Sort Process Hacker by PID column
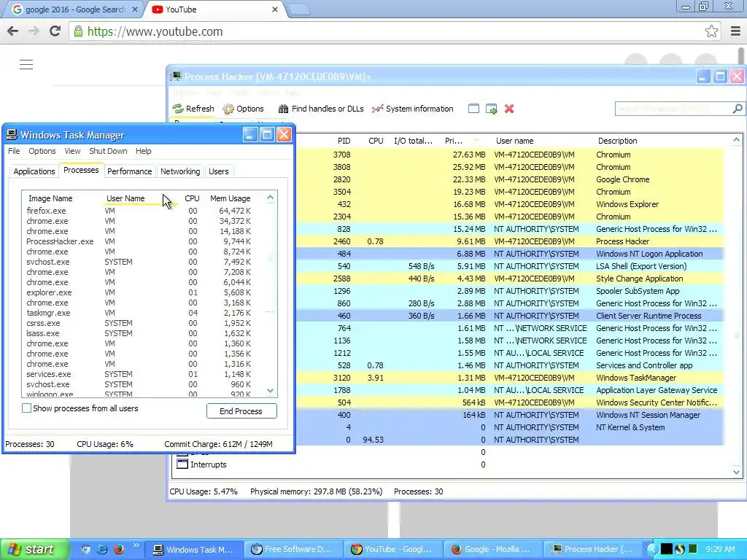Screen dimensions: 747x560 344,141
